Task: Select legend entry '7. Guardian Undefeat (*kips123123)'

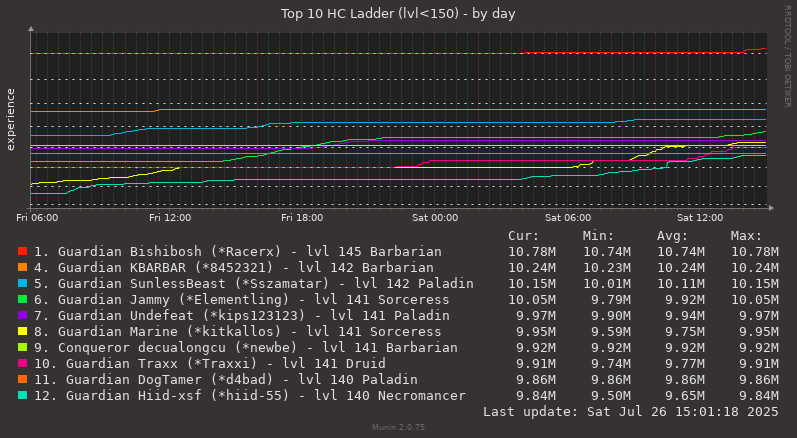Action: pos(169,316)
